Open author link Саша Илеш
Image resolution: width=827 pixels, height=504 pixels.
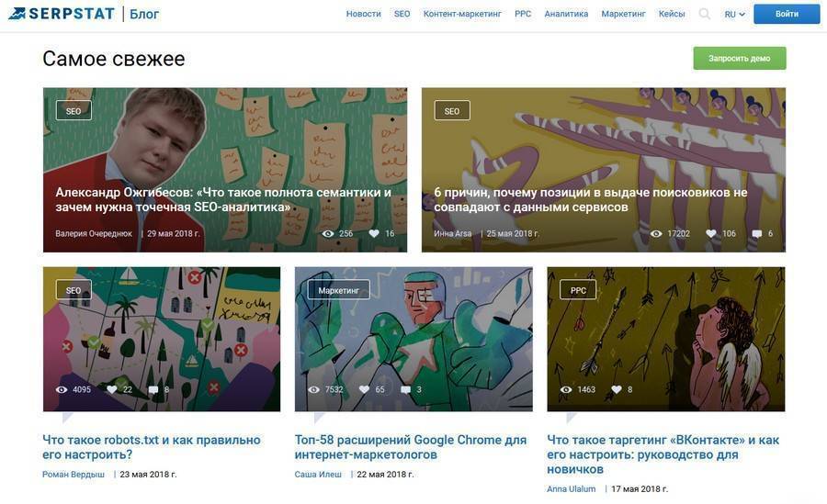(x=318, y=475)
